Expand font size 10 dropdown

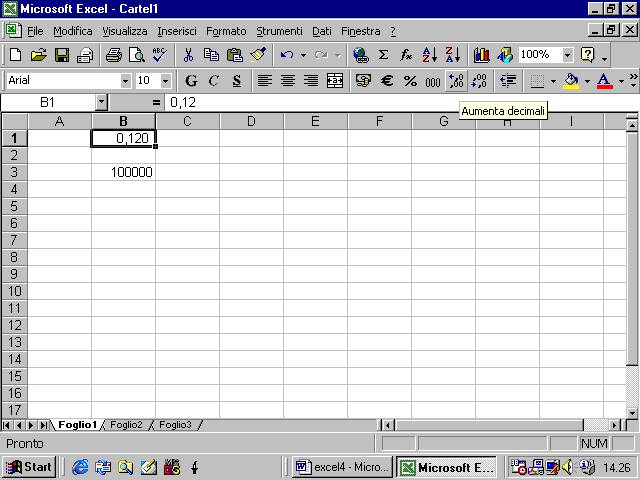pyautogui.click(x=165, y=81)
